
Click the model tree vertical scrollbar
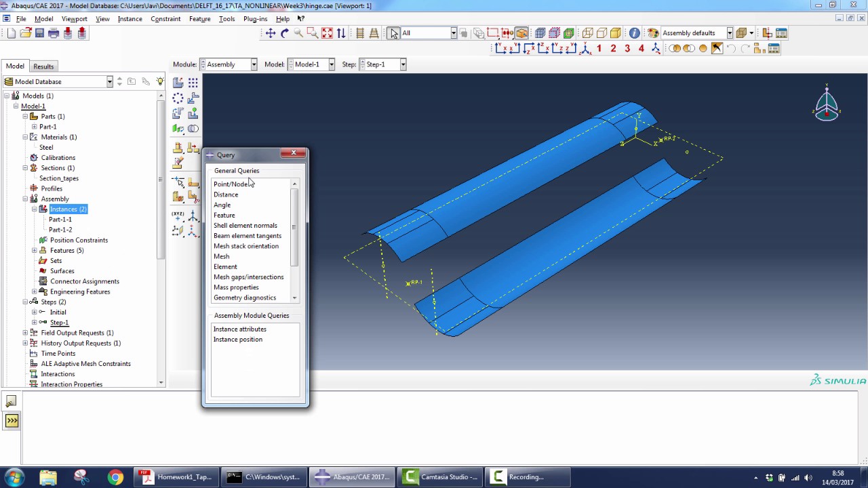tap(161, 179)
